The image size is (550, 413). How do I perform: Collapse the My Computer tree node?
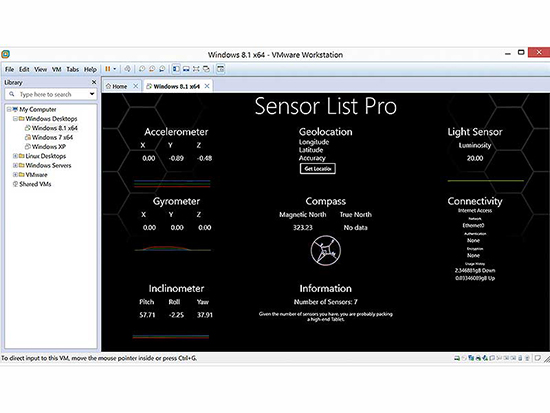coord(9,109)
